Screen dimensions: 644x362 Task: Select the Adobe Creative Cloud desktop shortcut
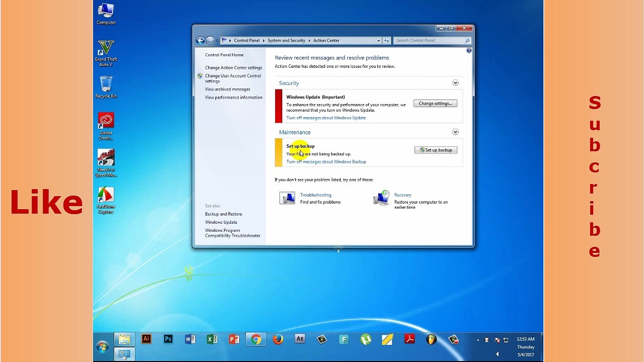106,127
